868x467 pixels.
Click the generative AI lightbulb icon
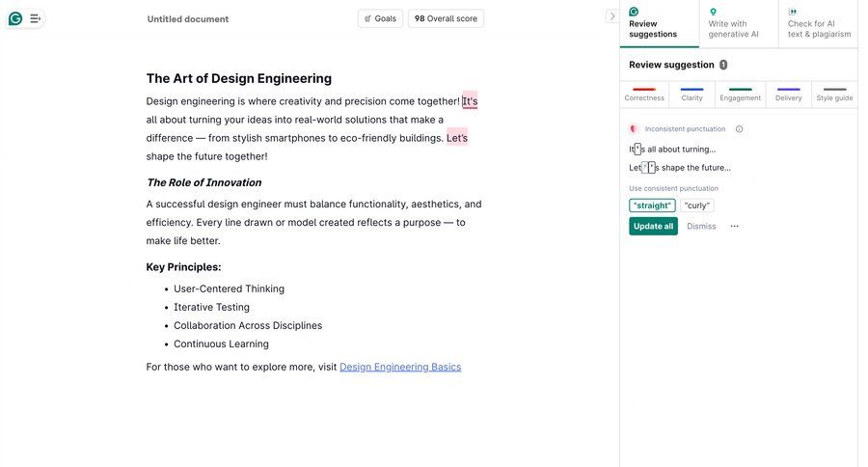click(713, 12)
